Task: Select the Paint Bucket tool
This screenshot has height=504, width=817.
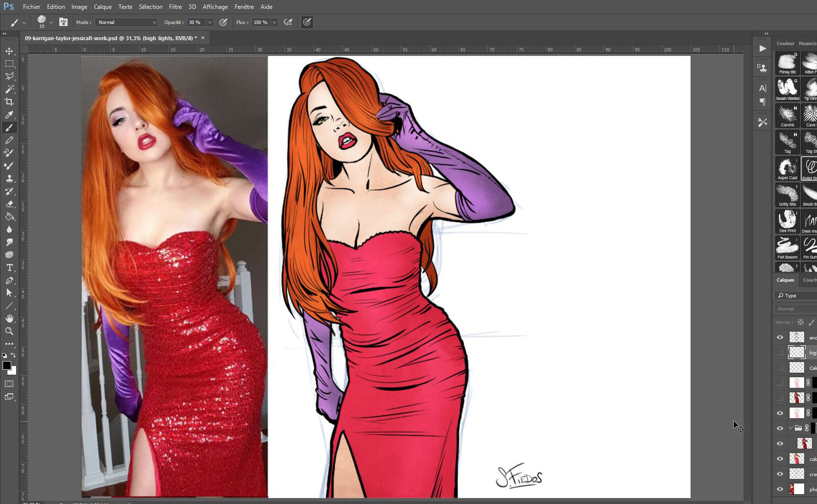Action: click(9, 217)
